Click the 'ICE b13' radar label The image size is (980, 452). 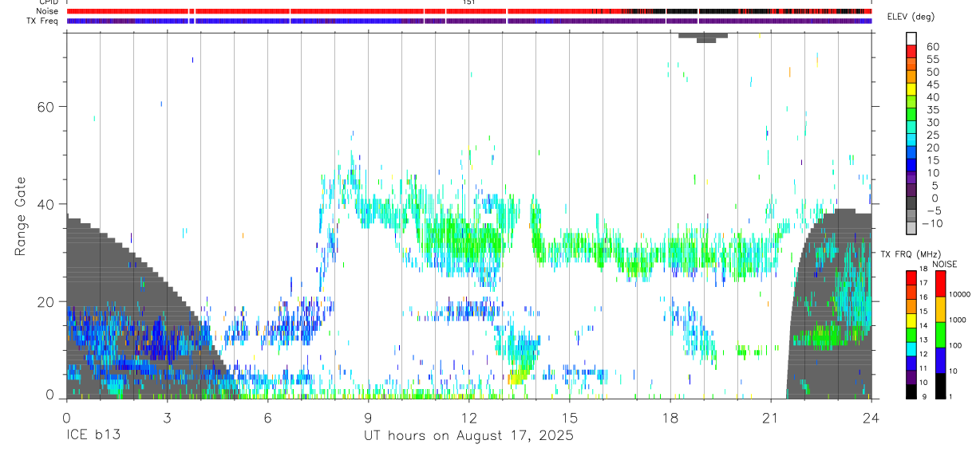pos(92,436)
